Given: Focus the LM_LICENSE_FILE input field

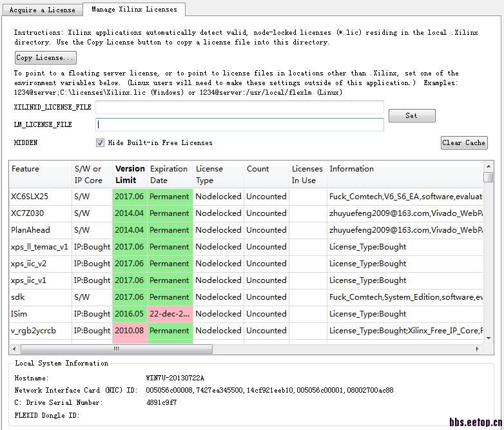Looking at the screenshot, I should pyautogui.click(x=240, y=124).
